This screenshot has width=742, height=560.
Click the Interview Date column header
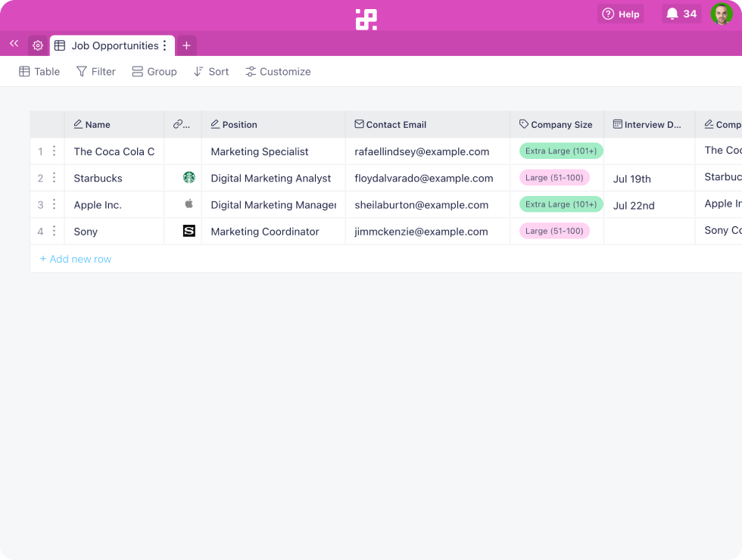click(650, 124)
